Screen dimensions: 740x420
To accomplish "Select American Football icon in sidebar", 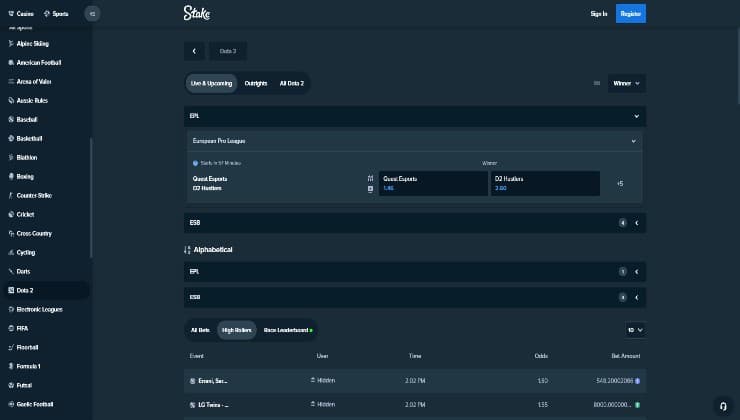I will (x=11, y=62).
